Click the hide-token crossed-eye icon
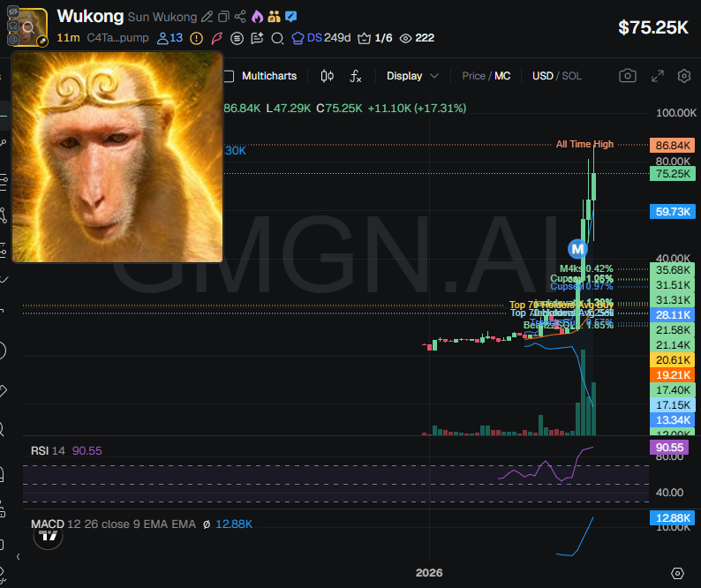This screenshot has width=701, height=588. [13, 11]
